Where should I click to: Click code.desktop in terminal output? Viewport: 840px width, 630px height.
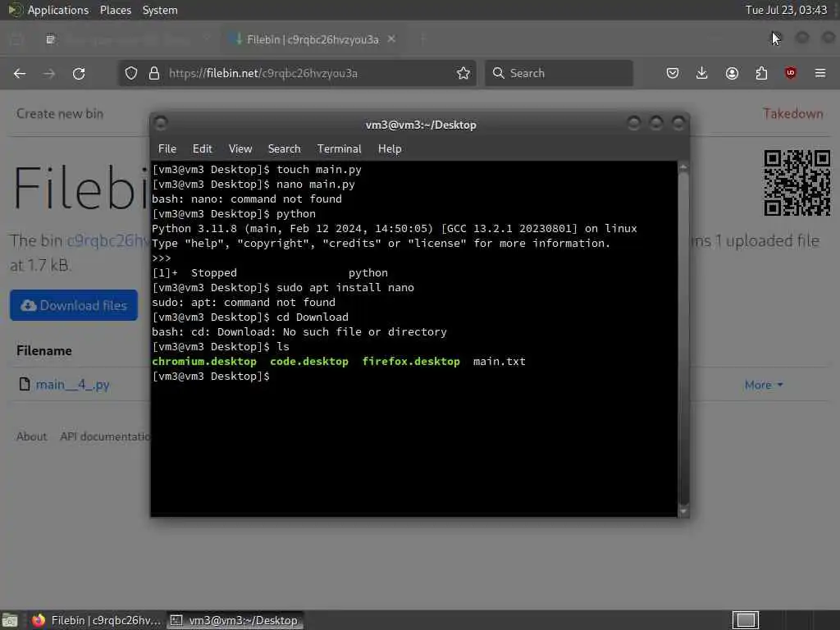point(309,362)
